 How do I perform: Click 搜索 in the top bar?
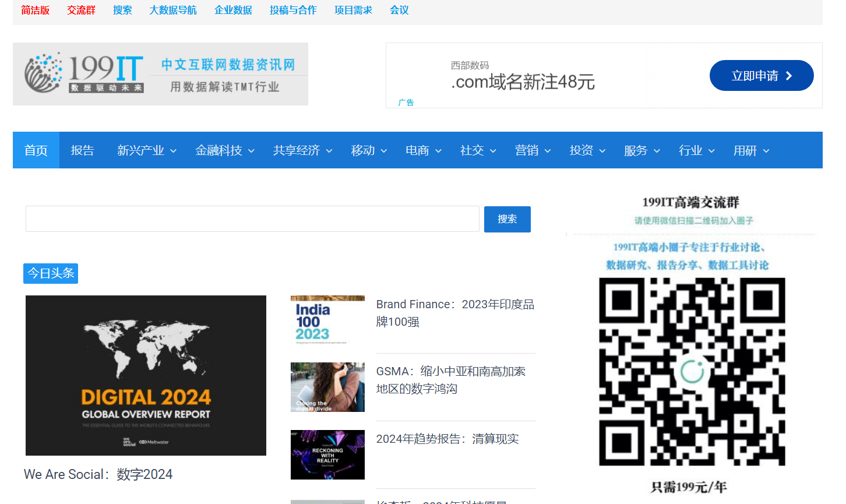[122, 10]
